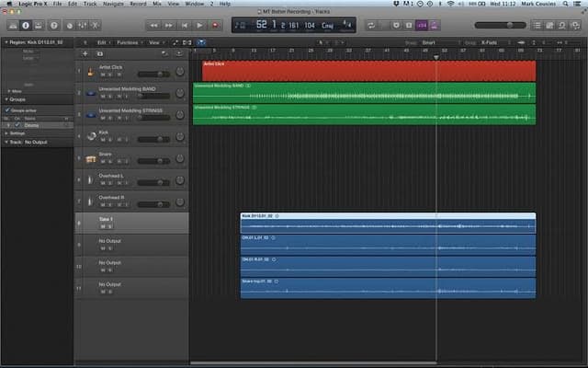Open tracks area Functions menu
The height and width of the screenshot is (368, 588).
pos(129,42)
